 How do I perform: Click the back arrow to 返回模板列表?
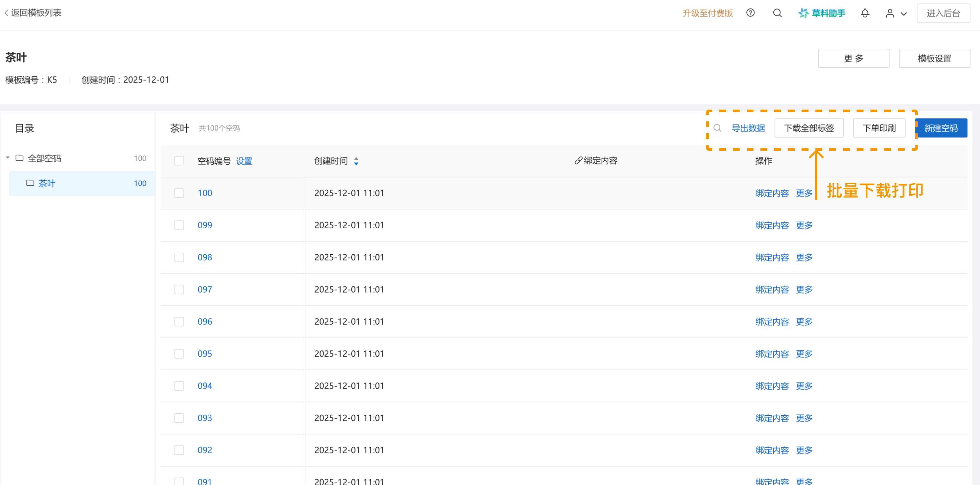[x=6, y=13]
